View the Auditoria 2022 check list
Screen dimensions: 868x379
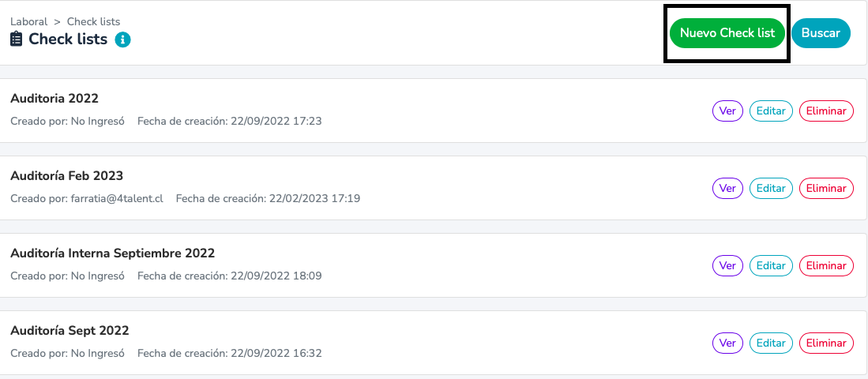click(x=727, y=111)
